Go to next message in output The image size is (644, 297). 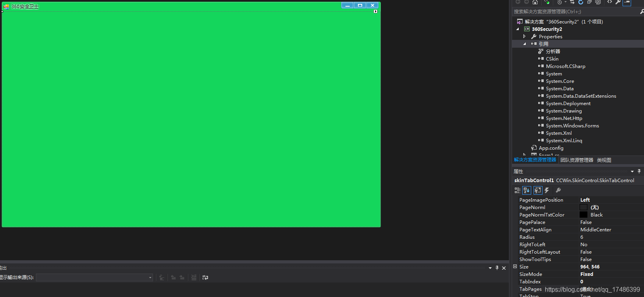coord(182,277)
